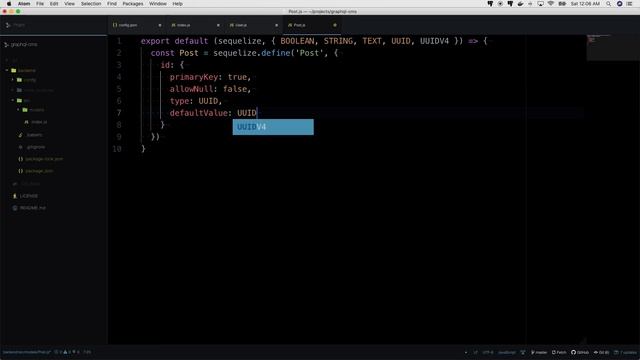Expand the greyed-out ignored folder
The image size is (640, 360).
click(33, 90)
